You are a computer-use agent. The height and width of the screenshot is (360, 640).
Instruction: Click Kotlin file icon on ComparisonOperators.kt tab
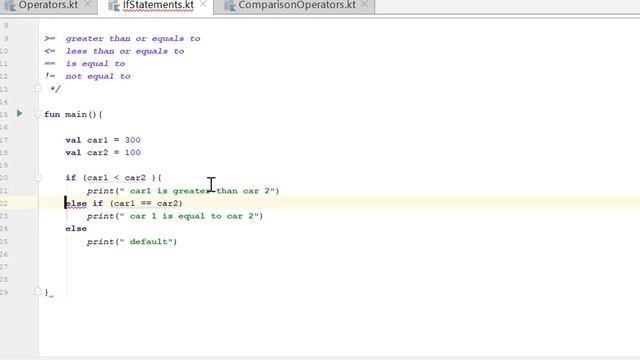230,6
